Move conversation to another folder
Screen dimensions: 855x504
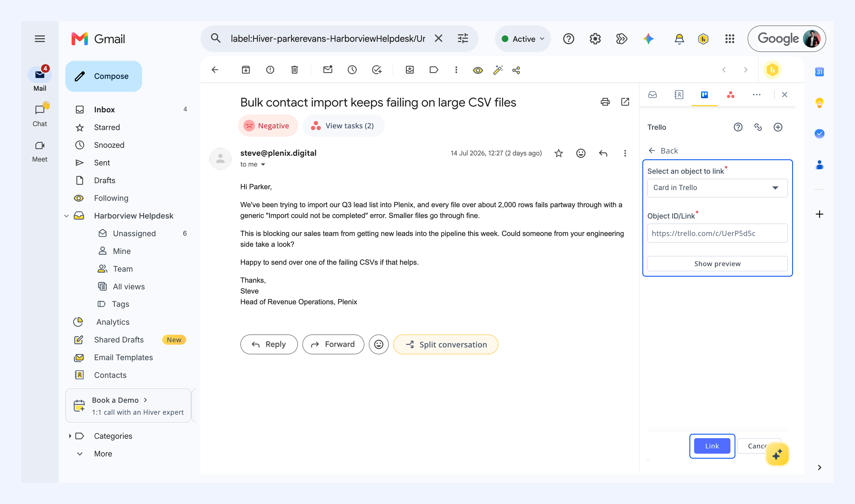coord(410,70)
